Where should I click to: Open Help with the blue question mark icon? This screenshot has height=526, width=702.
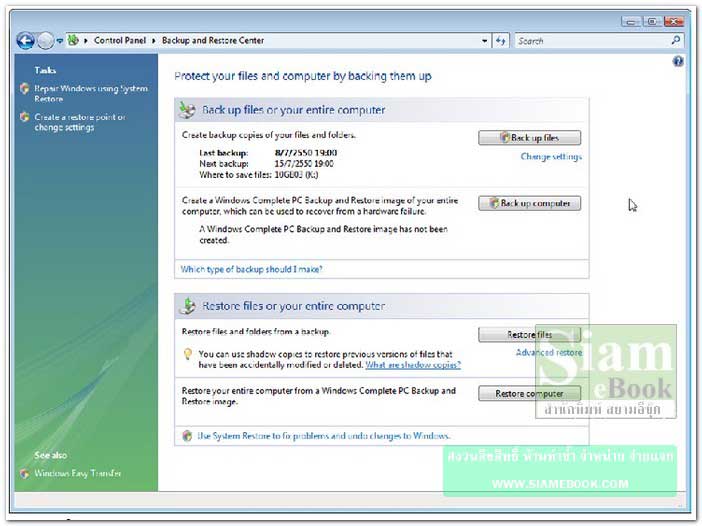pyautogui.click(x=678, y=61)
